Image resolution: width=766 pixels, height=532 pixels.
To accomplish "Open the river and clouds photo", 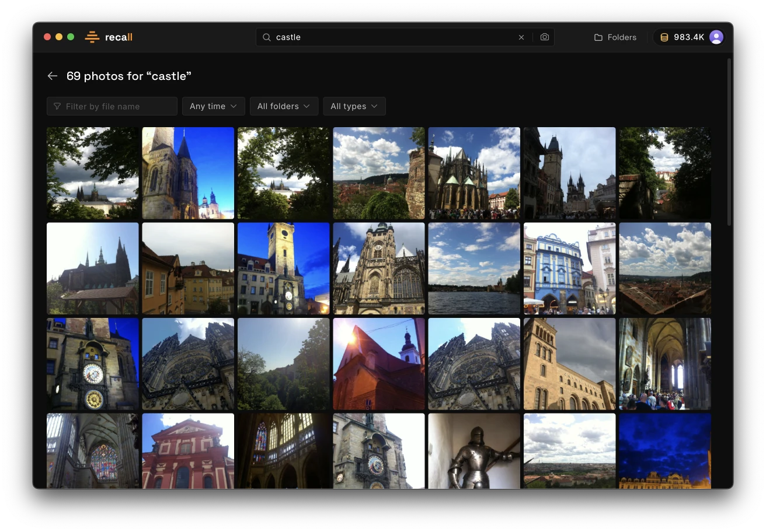I will click(x=474, y=268).
